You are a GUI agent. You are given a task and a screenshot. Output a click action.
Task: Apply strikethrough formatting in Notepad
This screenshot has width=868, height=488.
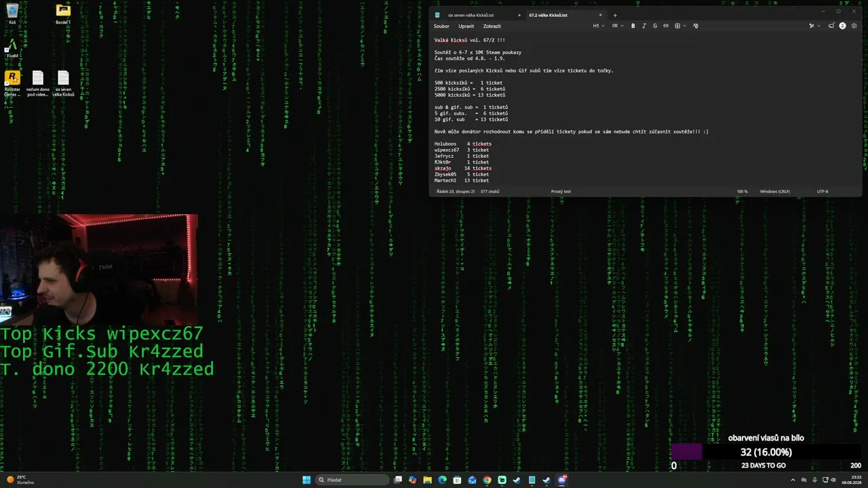655,26
